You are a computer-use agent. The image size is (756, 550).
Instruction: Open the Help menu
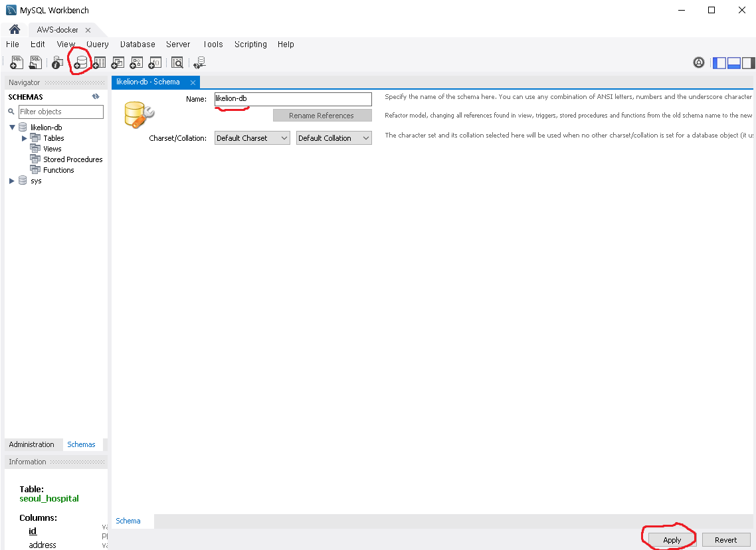coord(286,45)
